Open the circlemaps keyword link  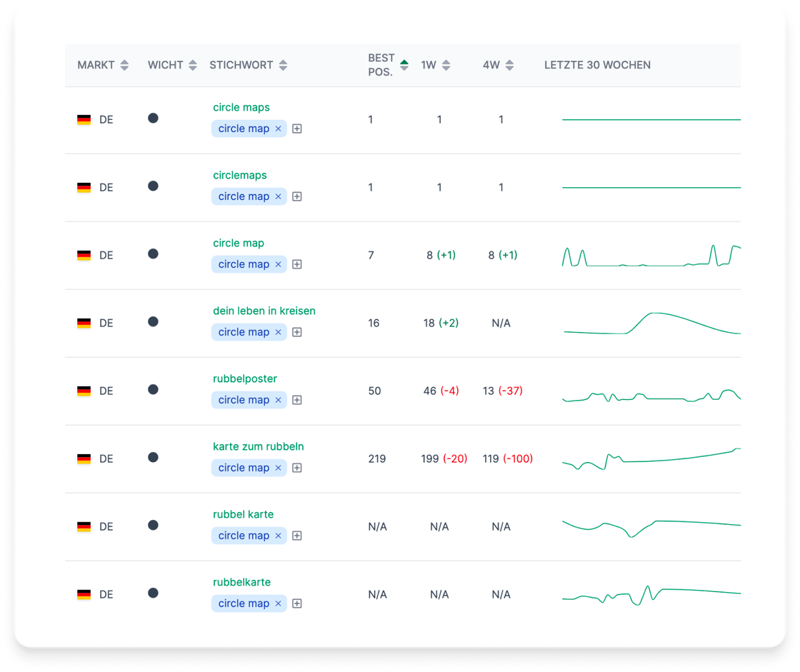240,176
